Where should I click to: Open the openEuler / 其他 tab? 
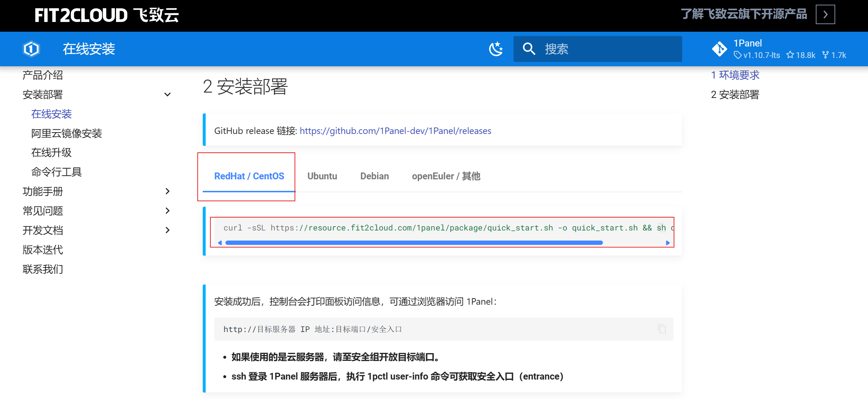pos(446,176)
